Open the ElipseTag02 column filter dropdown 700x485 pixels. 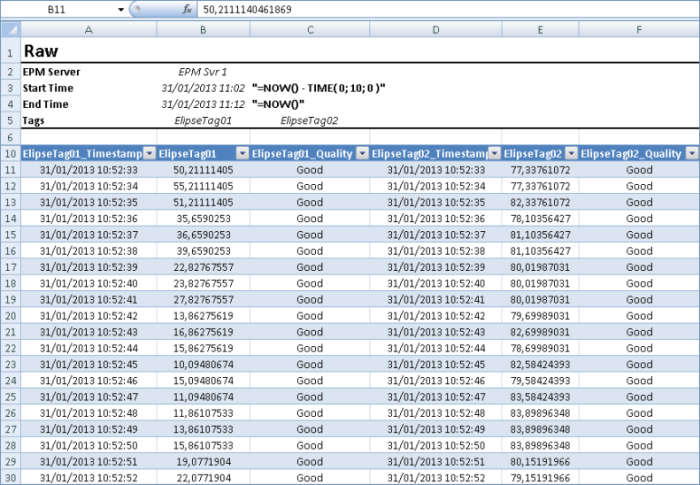point(571,154)
